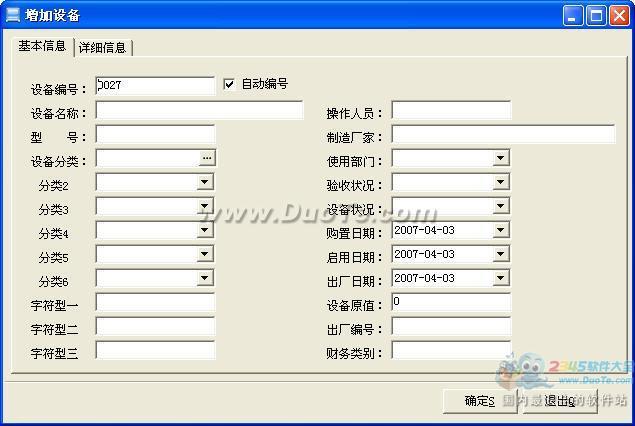Click the 字符型二 input field

pyautogui.click(x=155, y=326)
